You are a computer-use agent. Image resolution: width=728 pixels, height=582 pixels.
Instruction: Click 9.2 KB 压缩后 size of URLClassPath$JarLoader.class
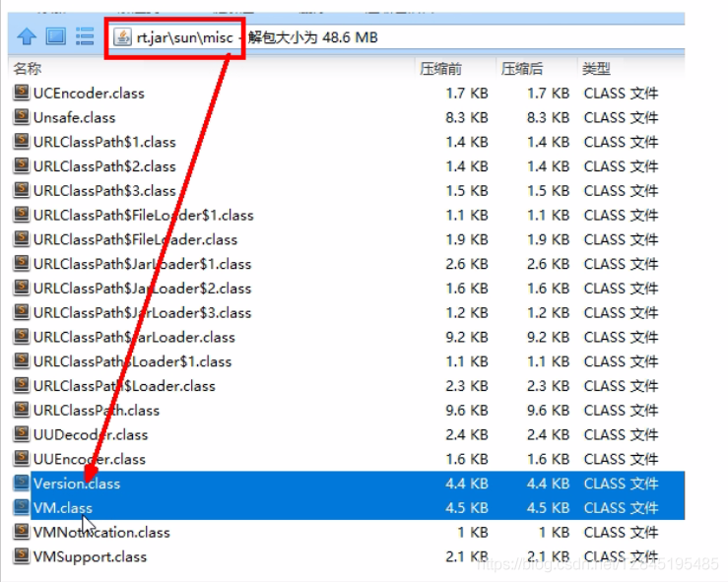548,337
